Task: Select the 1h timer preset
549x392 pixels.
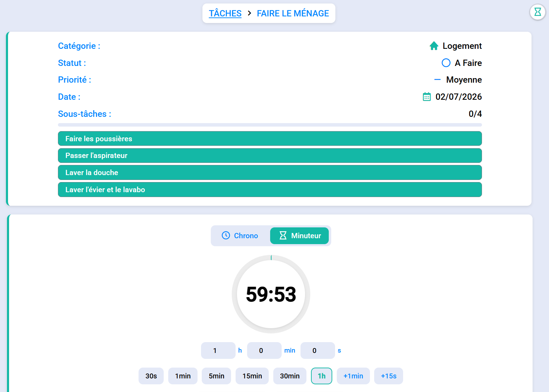Action: tap(321, 376)
